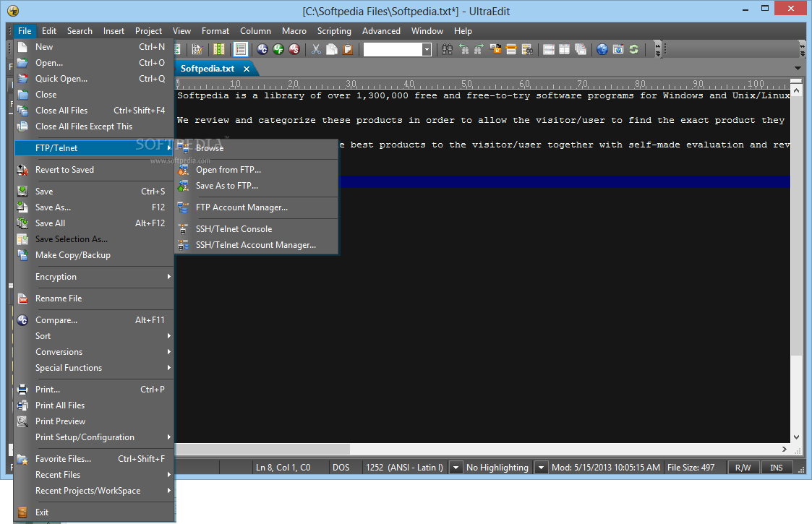Expand the Encryption submenu
The height and width of the screenshot is (524, 812).
click(94, 277)
